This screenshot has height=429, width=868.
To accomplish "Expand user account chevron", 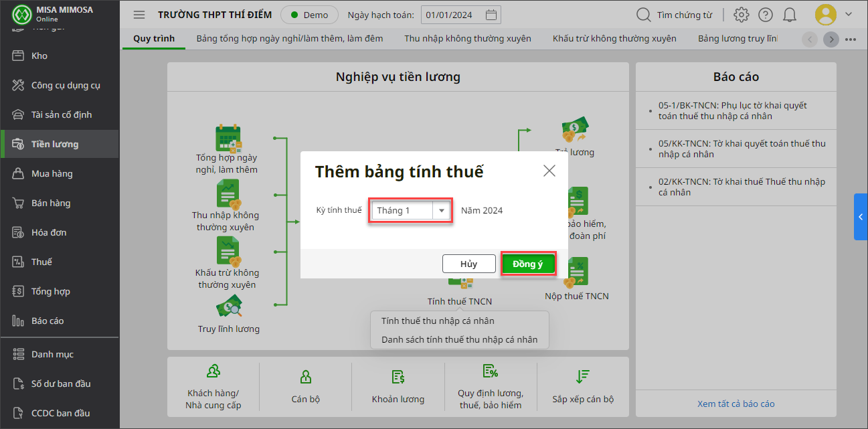I will point(849,14).
